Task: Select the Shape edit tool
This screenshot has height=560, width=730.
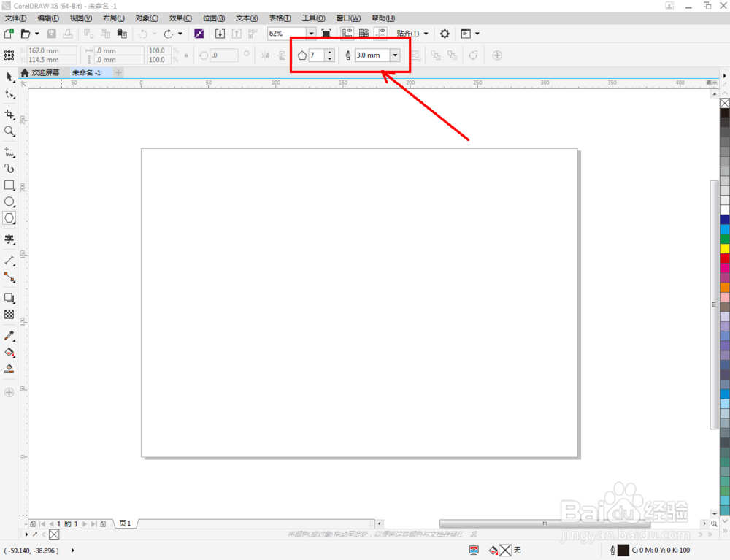Action: click(x=9, y=94)
